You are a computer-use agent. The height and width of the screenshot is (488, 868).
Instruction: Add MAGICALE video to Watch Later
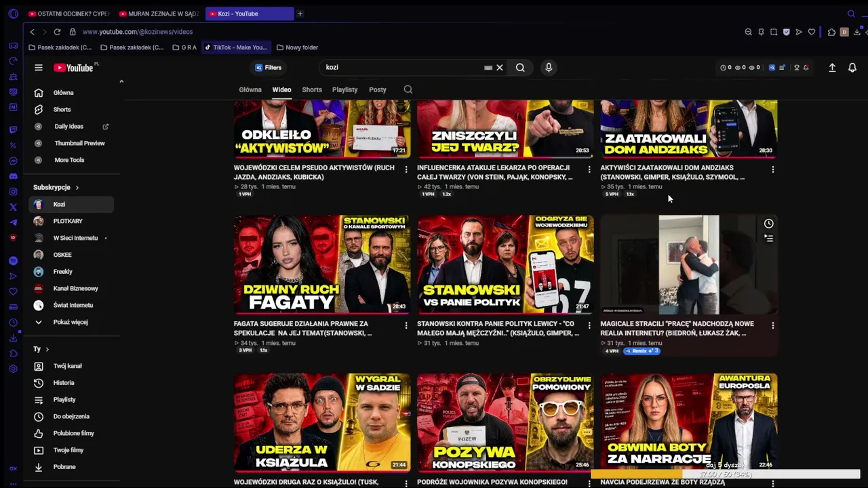(x=768, y=224)
